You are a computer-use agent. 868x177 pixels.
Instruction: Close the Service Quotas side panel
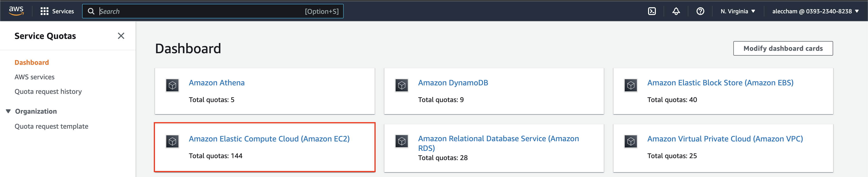(x=121, y=36)
